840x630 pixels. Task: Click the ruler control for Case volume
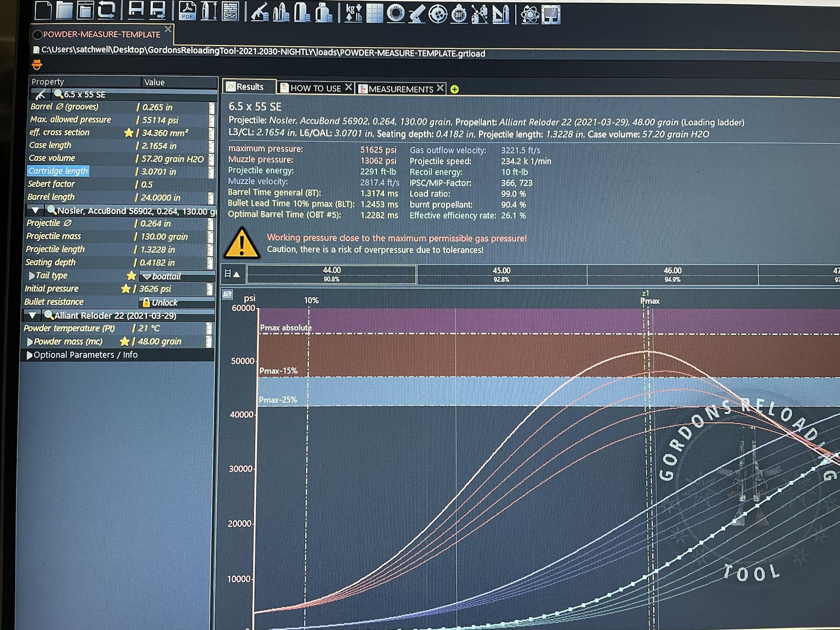point(212,159)
